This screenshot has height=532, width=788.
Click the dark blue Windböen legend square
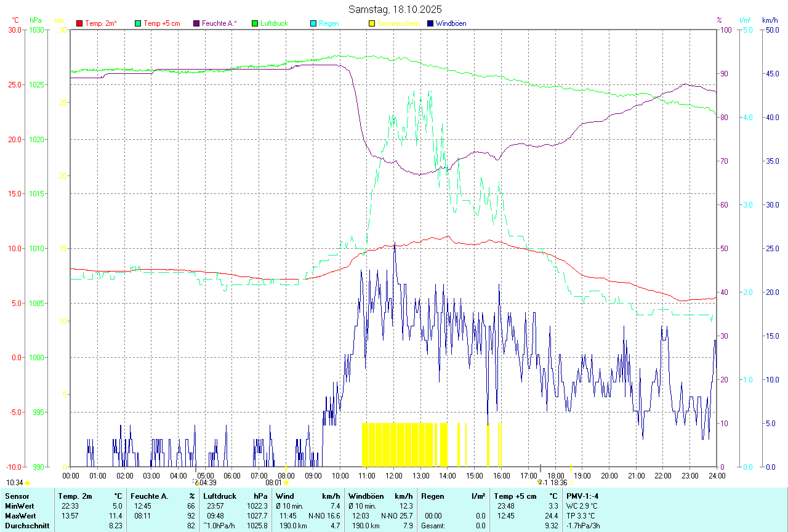(430, 23)
